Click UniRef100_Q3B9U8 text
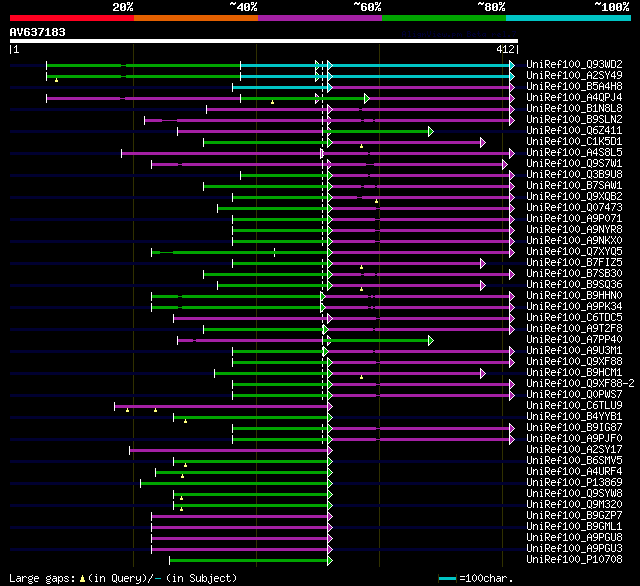 574,175
